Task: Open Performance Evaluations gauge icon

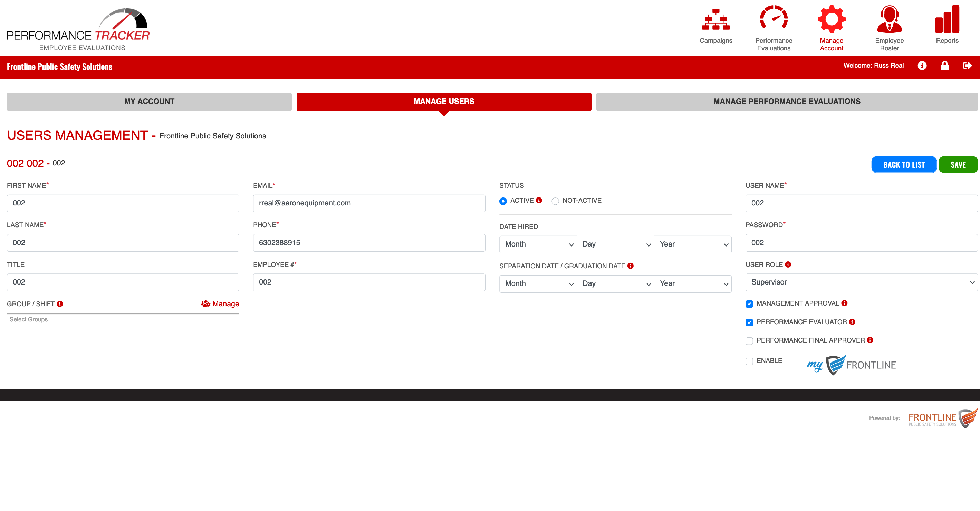Action: tap(774, 18)
